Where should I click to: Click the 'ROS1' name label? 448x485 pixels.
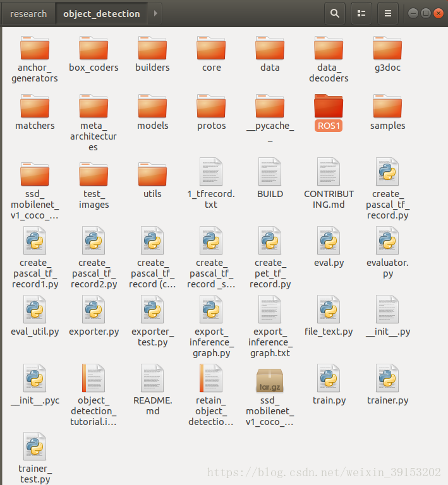click(x=329, y=126)
